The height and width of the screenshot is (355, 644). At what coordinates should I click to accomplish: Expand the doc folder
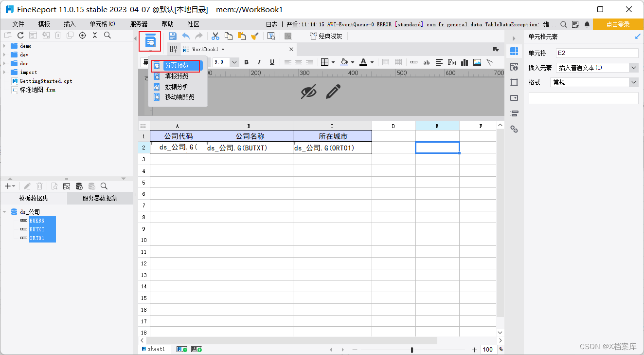4,63
